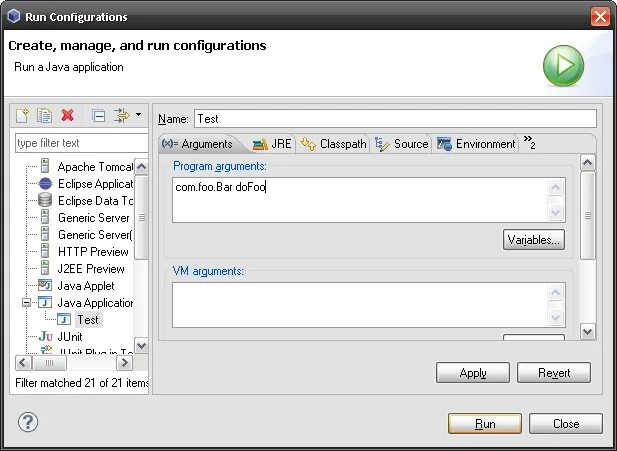Select J2EE Preview in the tree

click(x=91, y=268)
